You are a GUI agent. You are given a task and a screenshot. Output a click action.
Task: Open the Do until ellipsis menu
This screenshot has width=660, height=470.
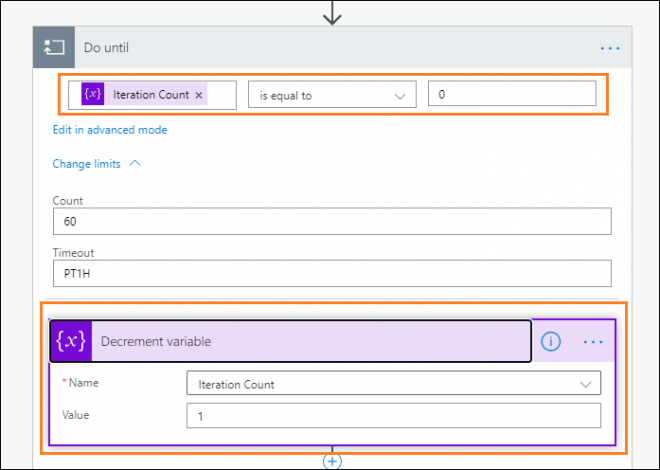coord(610,48)
